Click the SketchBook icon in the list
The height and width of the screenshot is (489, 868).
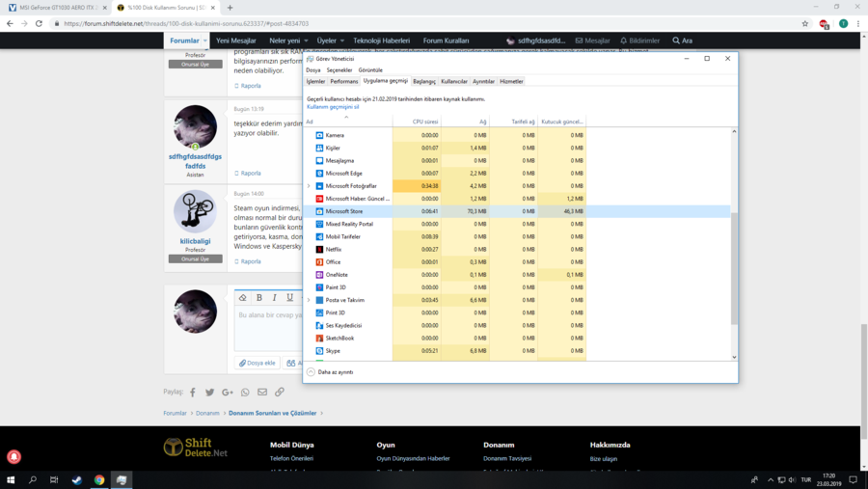tap(319, 339)
